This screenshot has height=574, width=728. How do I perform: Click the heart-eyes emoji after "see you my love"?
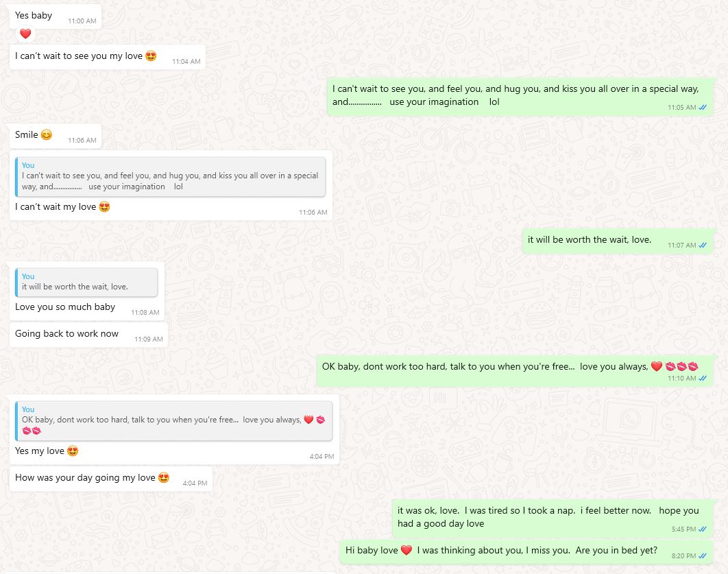tap(151, 56)
